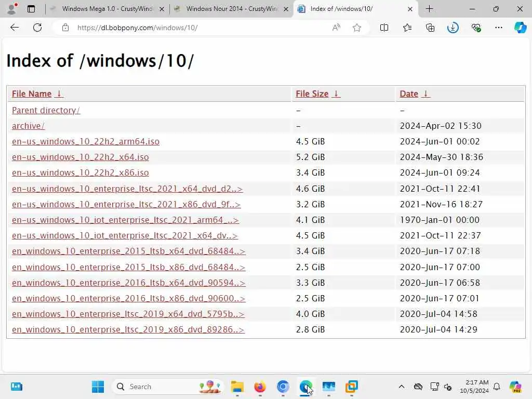Download enterprise 2015 ltsb x86 ISO
Image resolution: width=532 pixels, height=399 pixels.
pyautogui.click(x=129, y=267)
